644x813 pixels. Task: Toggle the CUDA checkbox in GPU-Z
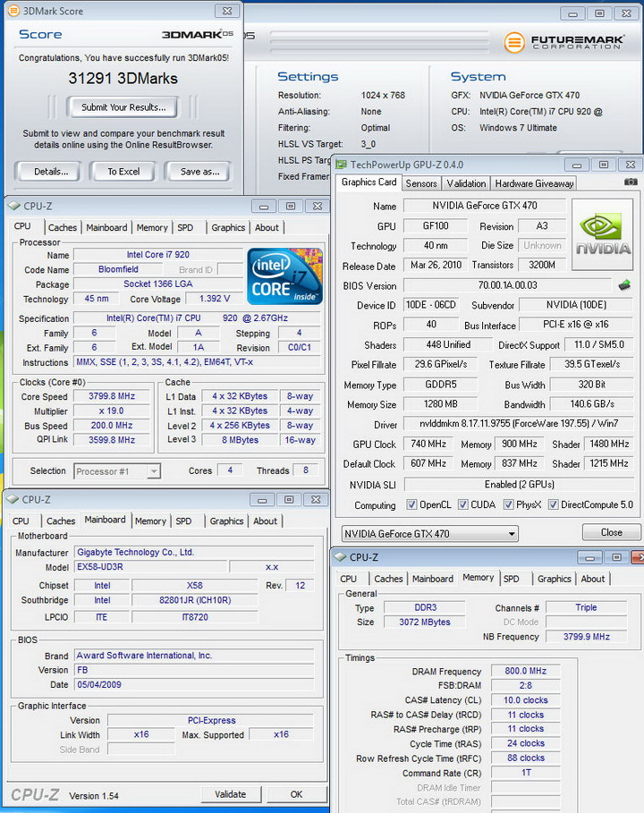click(x=463, y=504)
